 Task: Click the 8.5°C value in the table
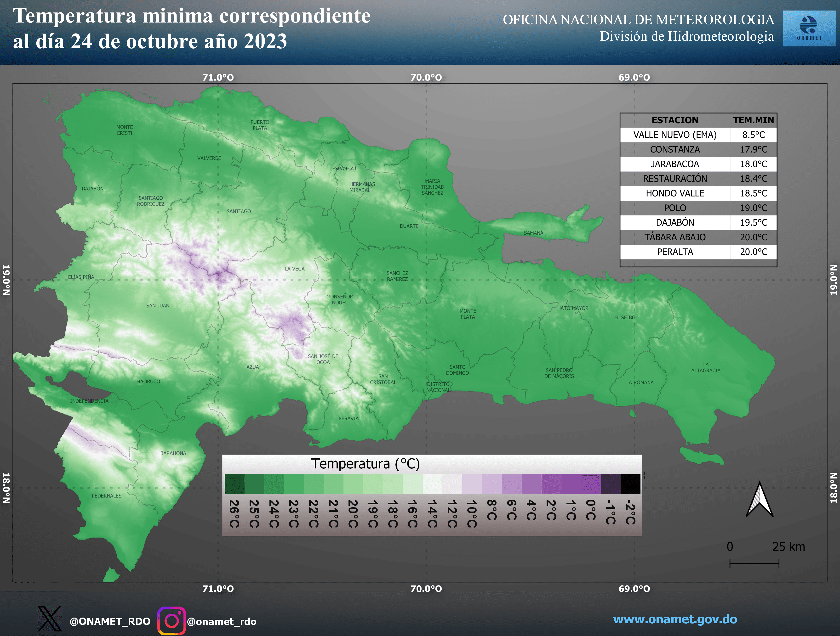(x=754, y=135)
